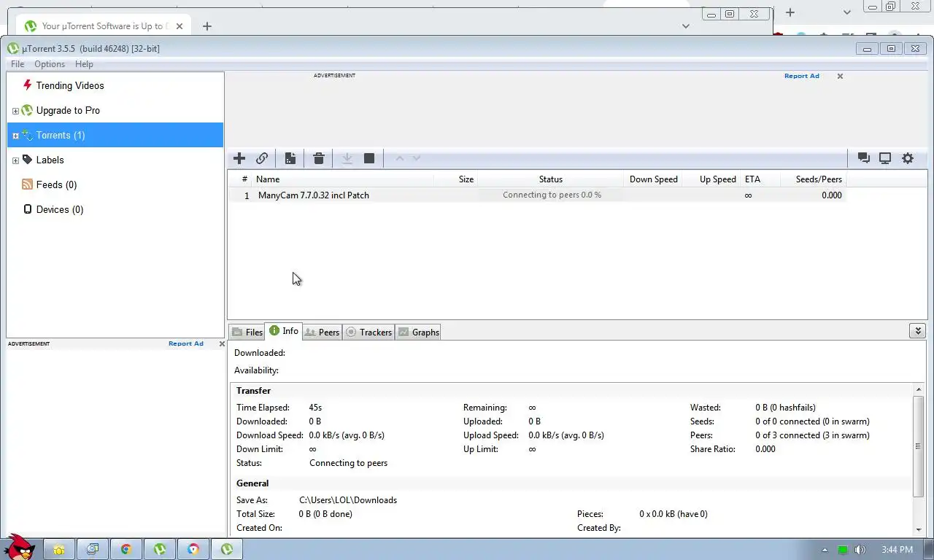The height and width of the screenshot is (560, 934).
Task: Click the Remove torrent trash icon
Action: (319, 158)
